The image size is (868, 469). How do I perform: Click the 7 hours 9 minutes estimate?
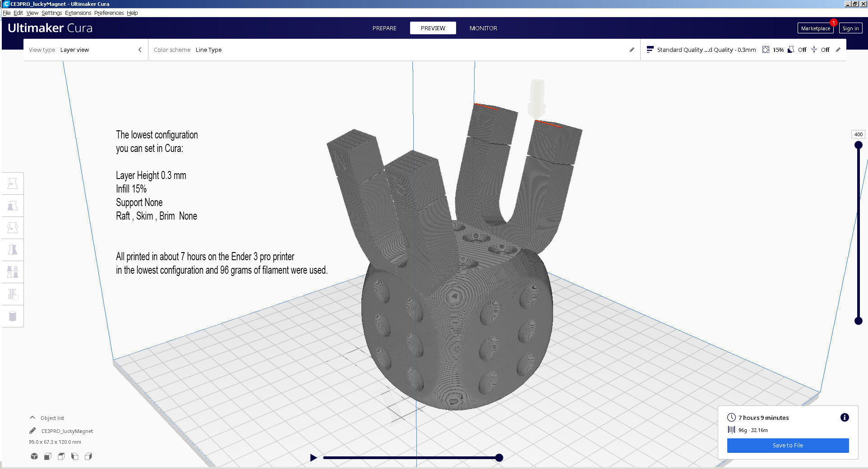pyautogui.click(x=763, y=418)
